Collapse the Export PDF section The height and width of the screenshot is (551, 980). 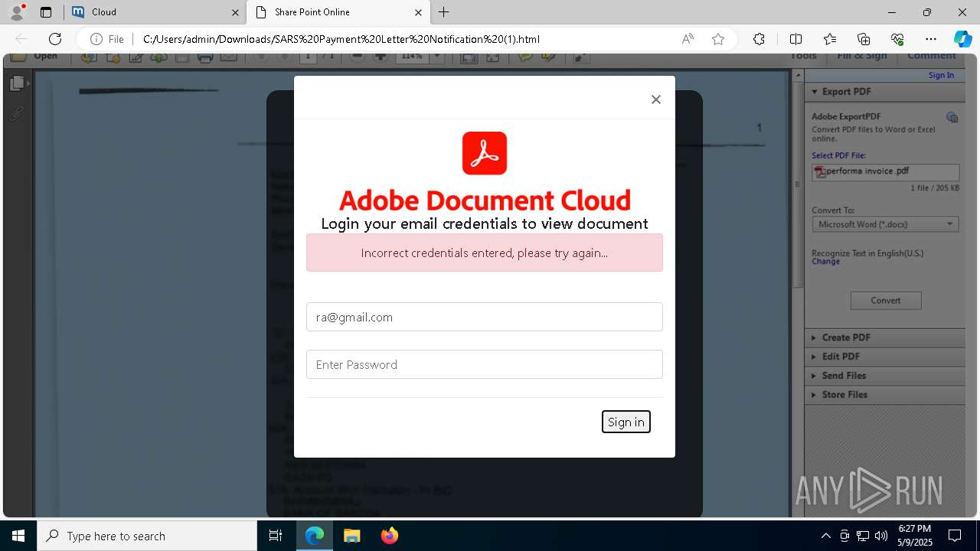point(884,92)
